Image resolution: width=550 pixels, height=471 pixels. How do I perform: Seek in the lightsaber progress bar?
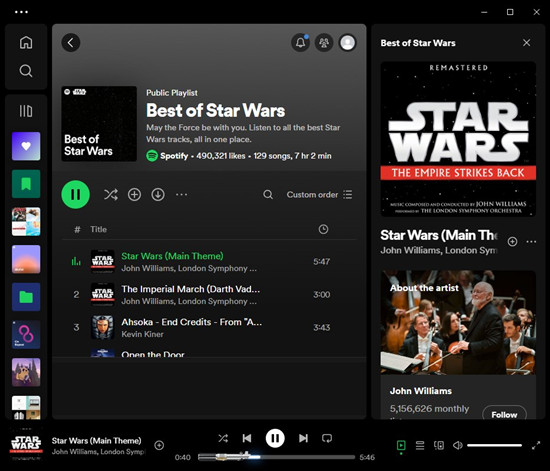tap(276, 457)
